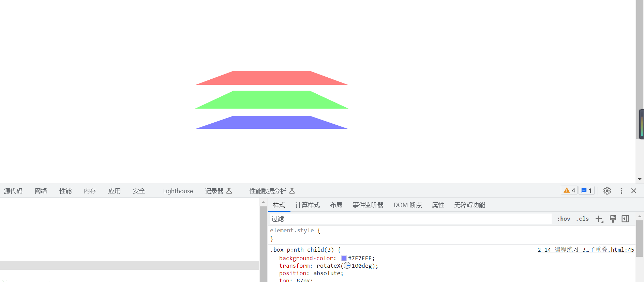
Task: Close the DevTools panel
Action: click(x=634, y=191)
